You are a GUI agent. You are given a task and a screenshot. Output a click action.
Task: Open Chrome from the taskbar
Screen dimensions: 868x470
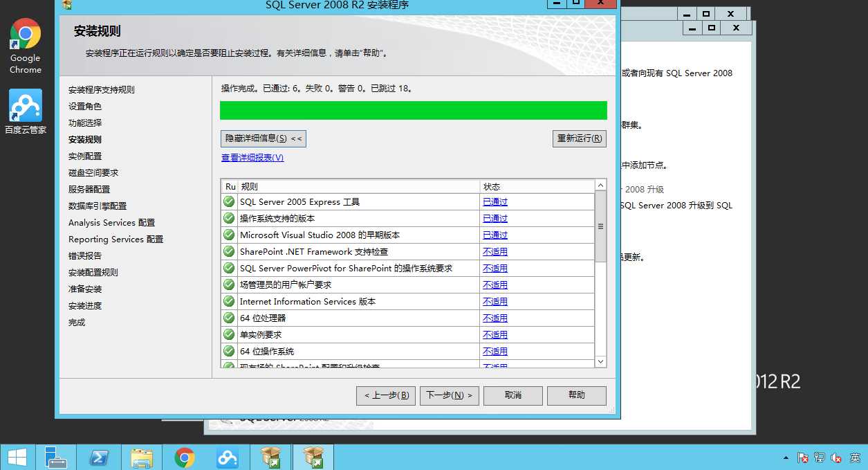(x=185, y=457)
